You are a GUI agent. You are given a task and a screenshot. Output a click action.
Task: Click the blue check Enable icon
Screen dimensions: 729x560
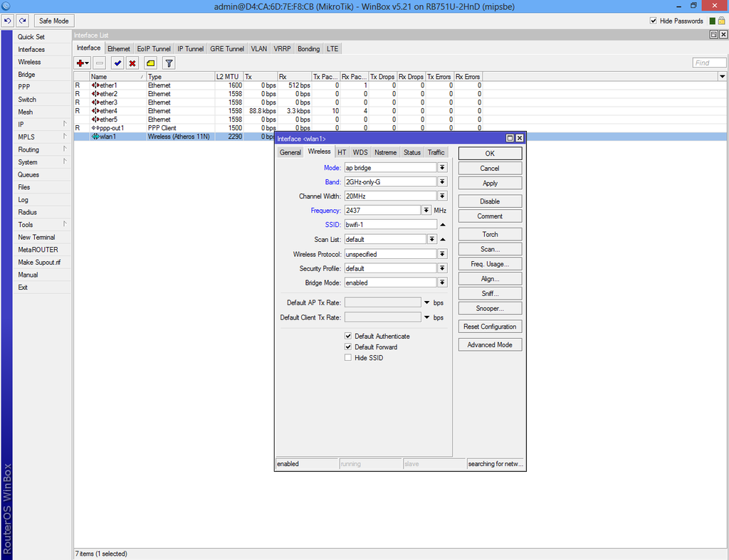[x=117, y=63]
